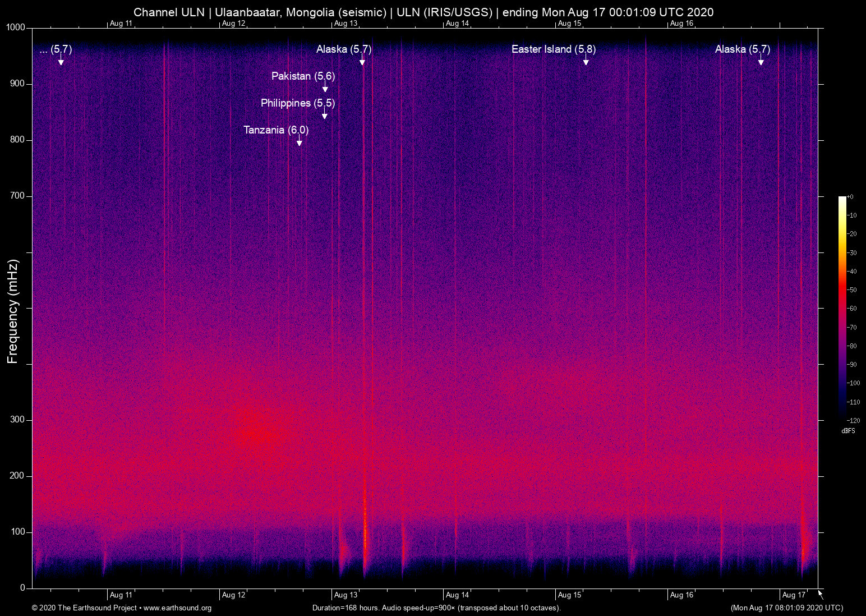
Task: Click the pointer arrow at the plot's bottom-right corner
Action: [821, 594]
